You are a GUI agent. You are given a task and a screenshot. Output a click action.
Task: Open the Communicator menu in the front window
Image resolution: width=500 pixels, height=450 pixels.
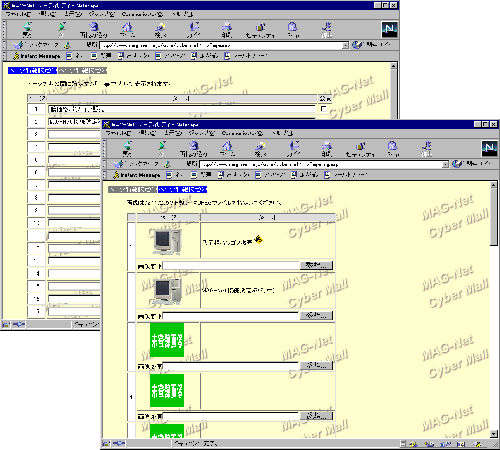click(x=242, y=133)
